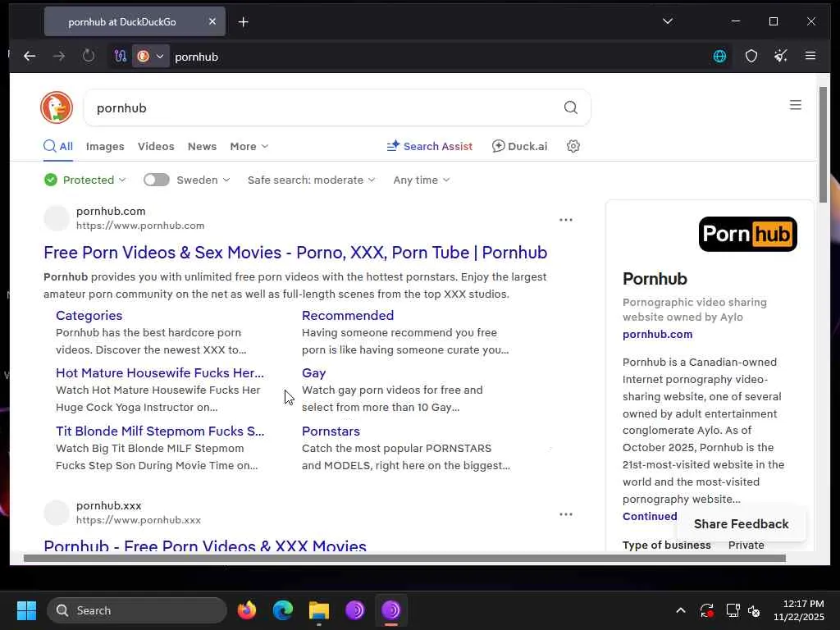Click the DuckDuckGo duck logo
840x630 pixels.
[x=57, y=107]
